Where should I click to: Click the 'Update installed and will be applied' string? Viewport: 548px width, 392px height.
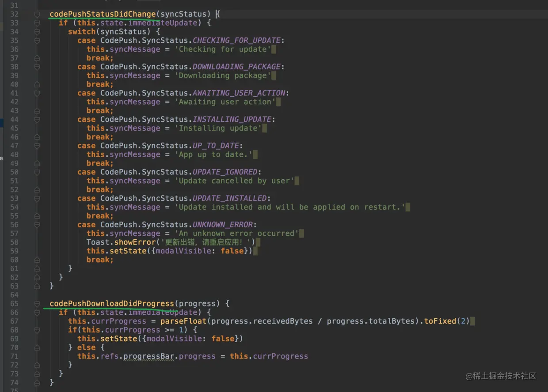[x=289, y=207]
